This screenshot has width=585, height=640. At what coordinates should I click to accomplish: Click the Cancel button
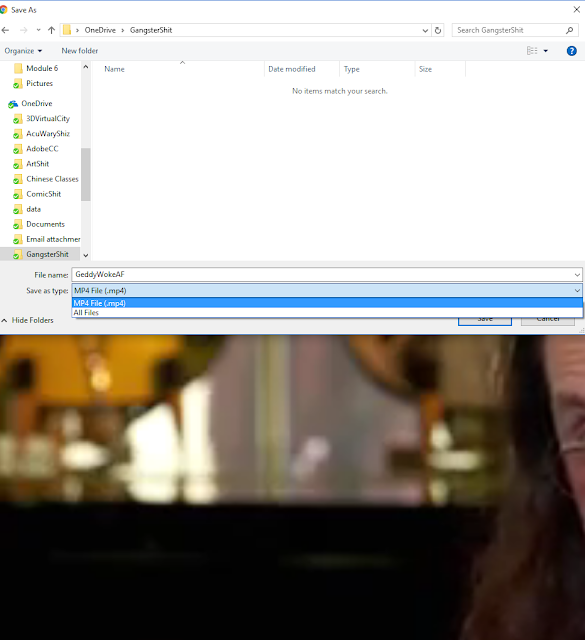[x=548, y=321]
